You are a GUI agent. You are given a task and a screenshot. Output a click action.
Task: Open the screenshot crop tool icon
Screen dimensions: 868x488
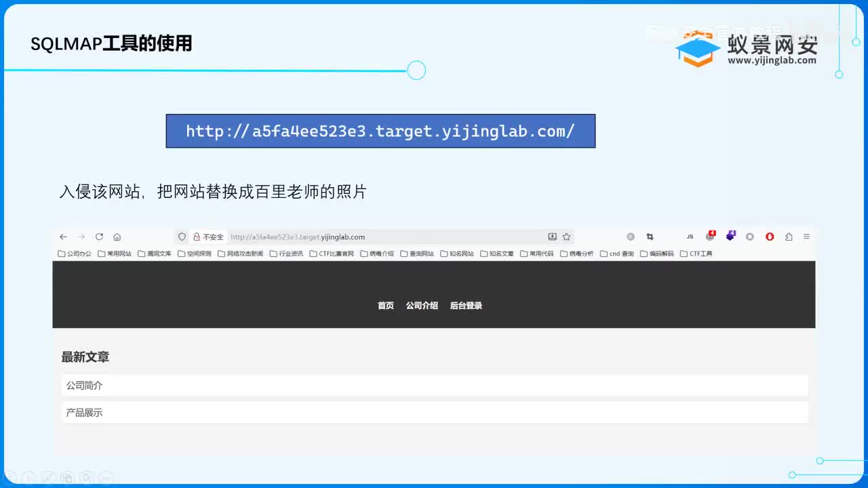pyautogui.click(x=650, y=237)
